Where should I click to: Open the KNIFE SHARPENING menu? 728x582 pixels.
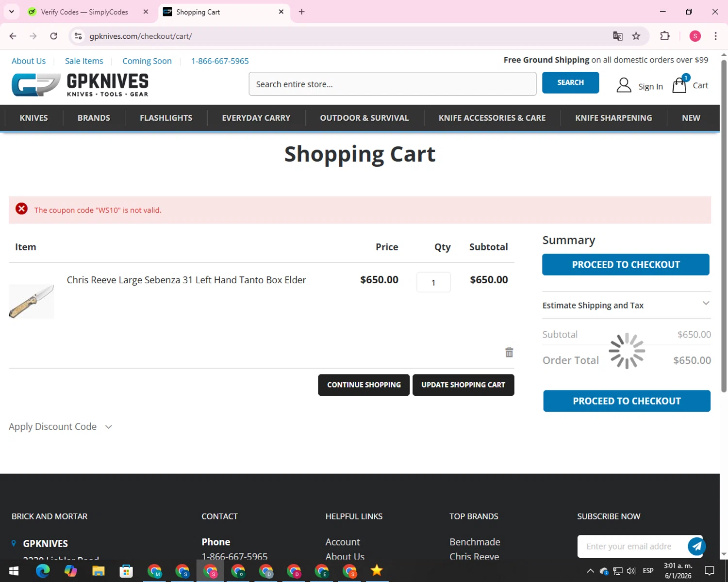coord(613,118)
